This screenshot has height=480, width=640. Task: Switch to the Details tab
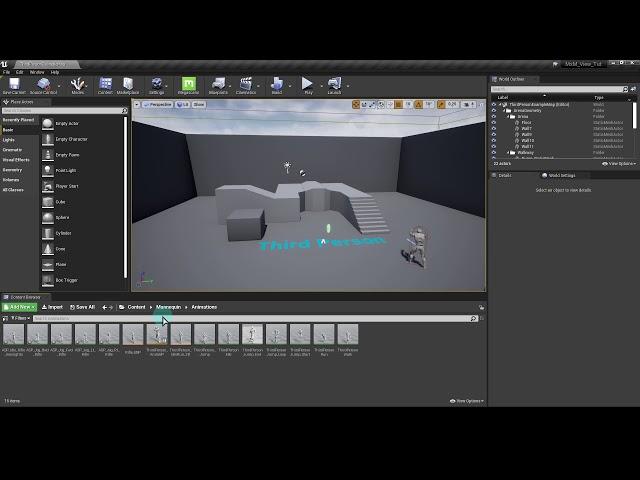point(504,176)
